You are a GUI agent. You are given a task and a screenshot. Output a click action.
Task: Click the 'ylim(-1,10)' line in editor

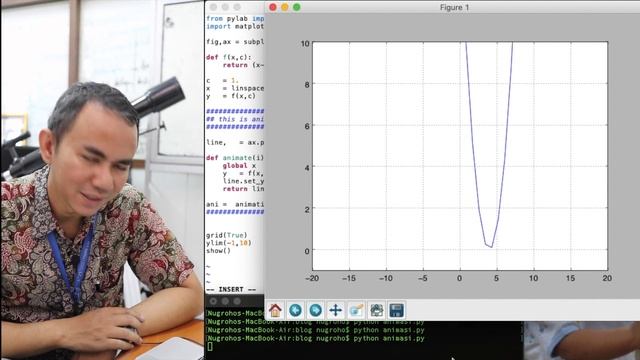(229, 243)
